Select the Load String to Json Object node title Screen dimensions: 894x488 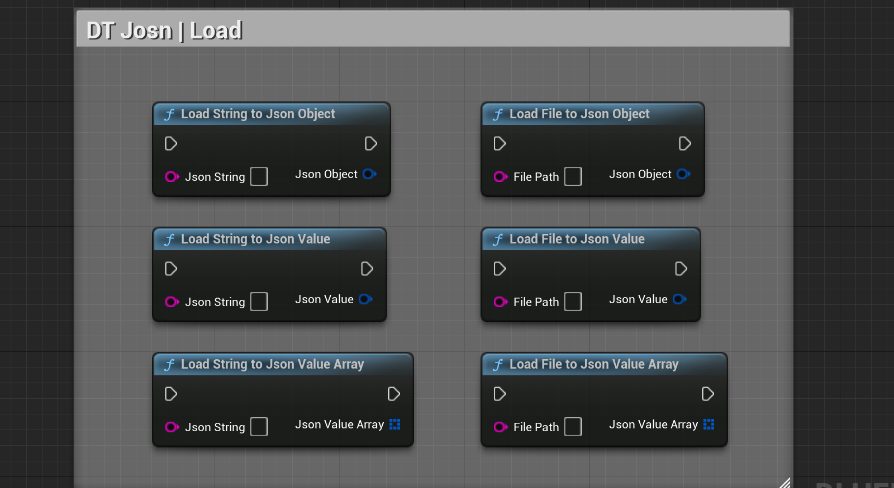click(258, 114)
